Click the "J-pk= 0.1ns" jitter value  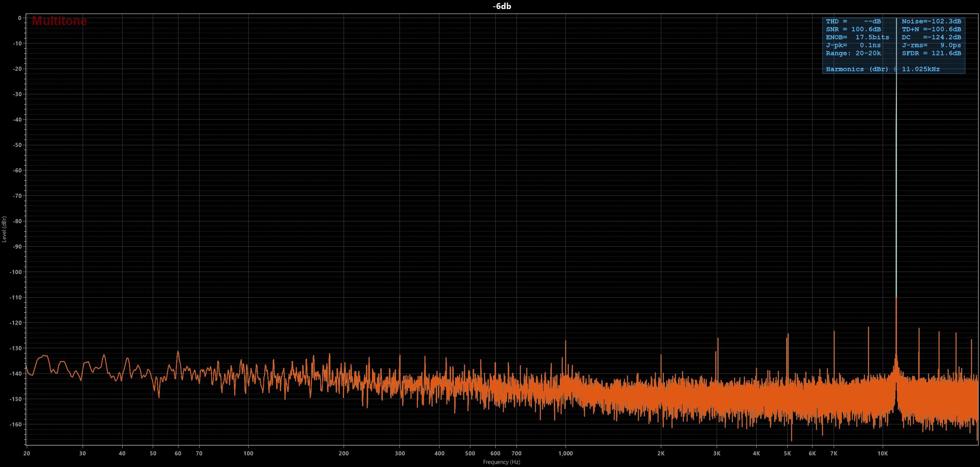[x=853, y=45]
